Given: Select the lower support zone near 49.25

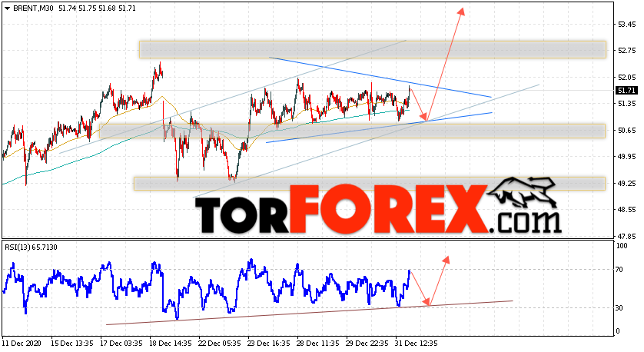Looking at the screenshot, I should tap(370, 184).
